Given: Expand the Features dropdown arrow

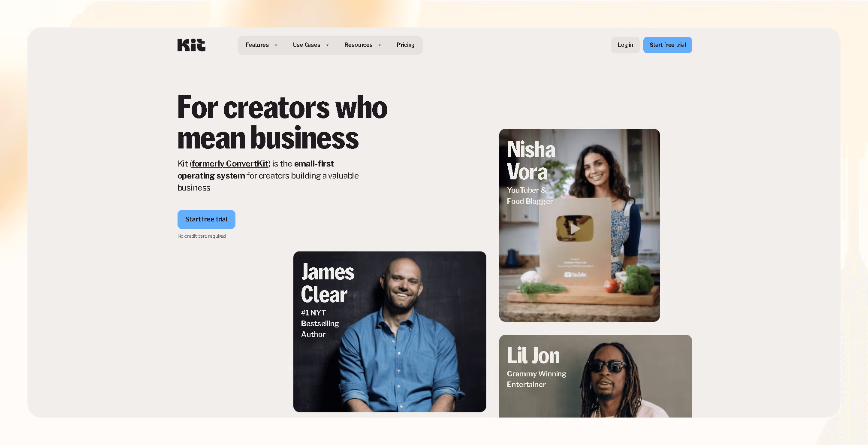Looking at the screenshot, I should tap(276, 45).
